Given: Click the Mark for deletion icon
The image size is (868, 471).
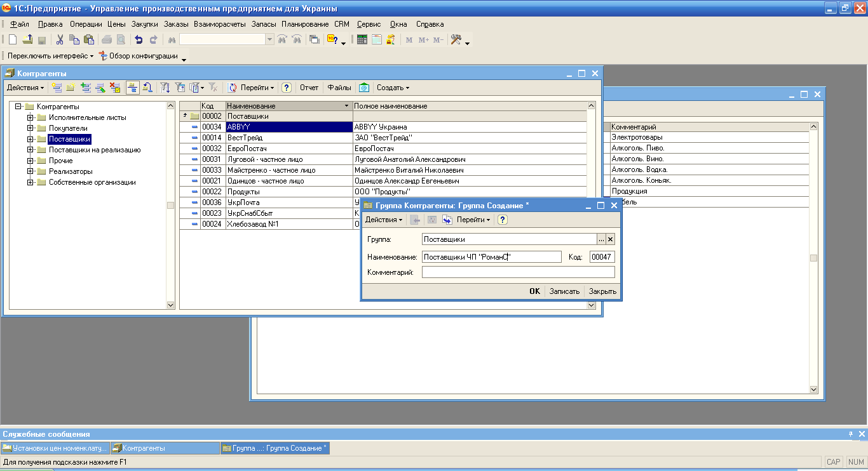Looking at the screenshot, I should 114,88.
